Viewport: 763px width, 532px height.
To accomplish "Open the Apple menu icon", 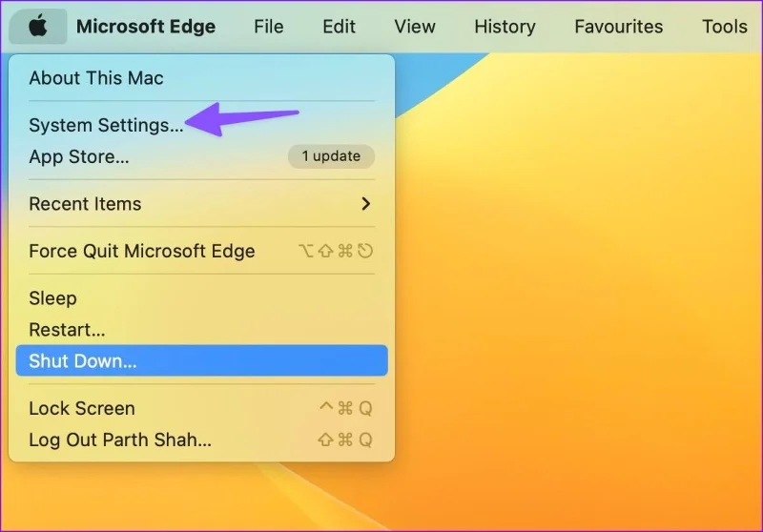I will click(x=38, y=27).
